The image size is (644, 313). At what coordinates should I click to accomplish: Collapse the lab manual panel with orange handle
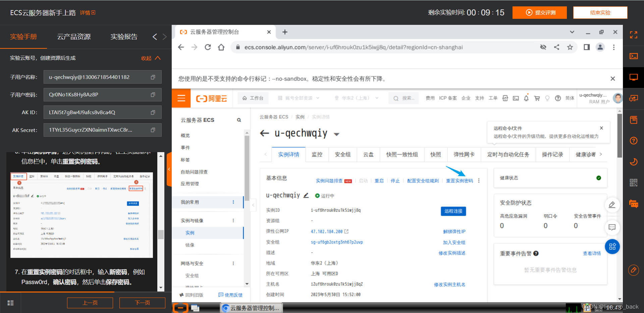[x=169, y=169]
